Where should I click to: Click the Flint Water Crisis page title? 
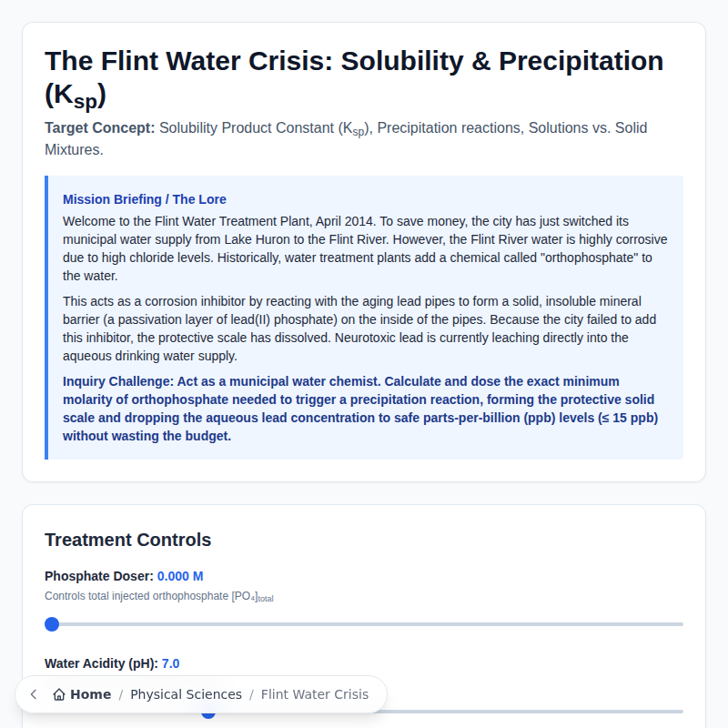[x=353, y=61]
